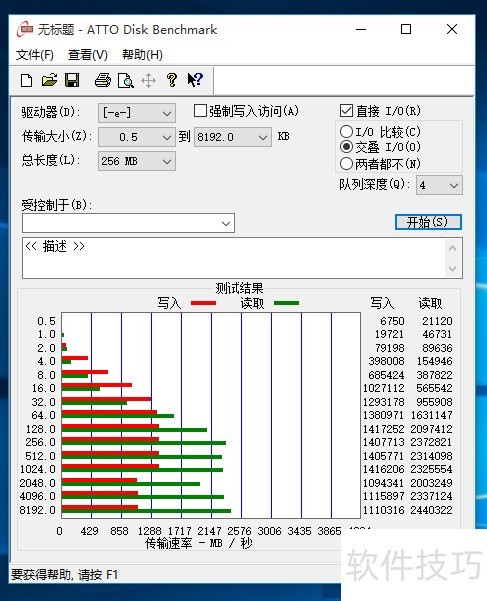Click the write value 1094341
487x601 pixels.
[x=384, y=483]
